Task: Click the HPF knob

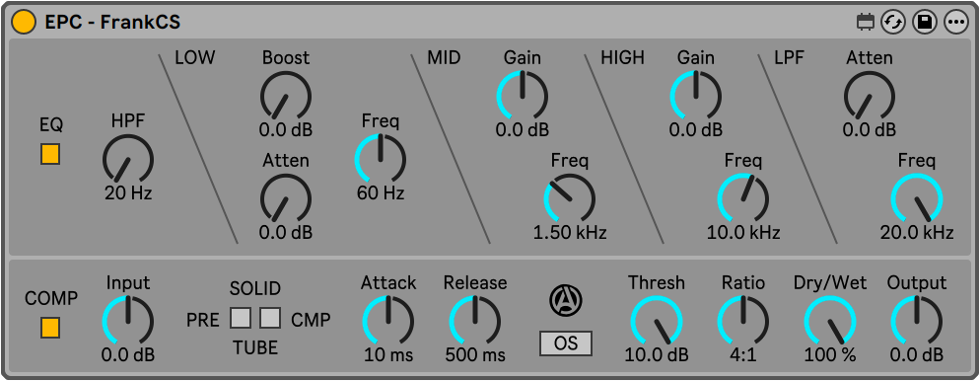Action: click(x=128, y=160)
